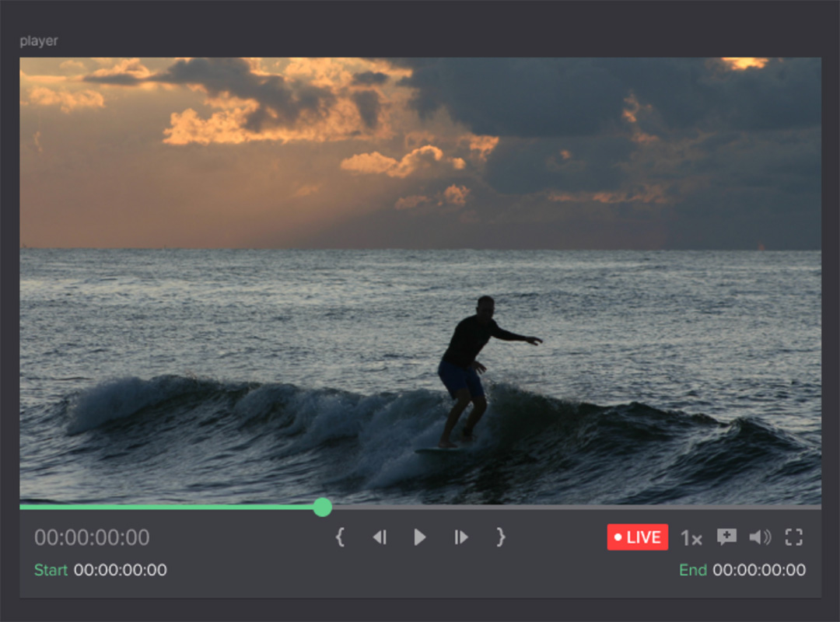Select the Start timecode value
This screenshot has height=622, width=840.
click(121, 570)
